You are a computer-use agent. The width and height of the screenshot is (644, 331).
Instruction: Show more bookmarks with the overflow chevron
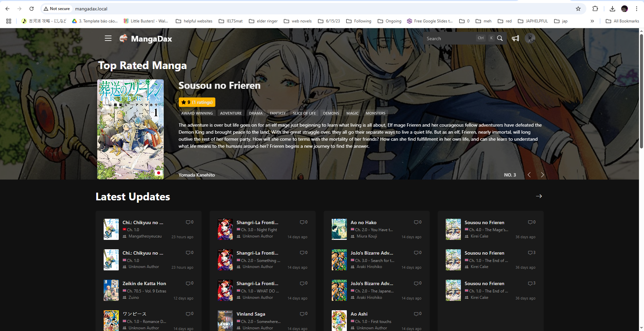592,21
